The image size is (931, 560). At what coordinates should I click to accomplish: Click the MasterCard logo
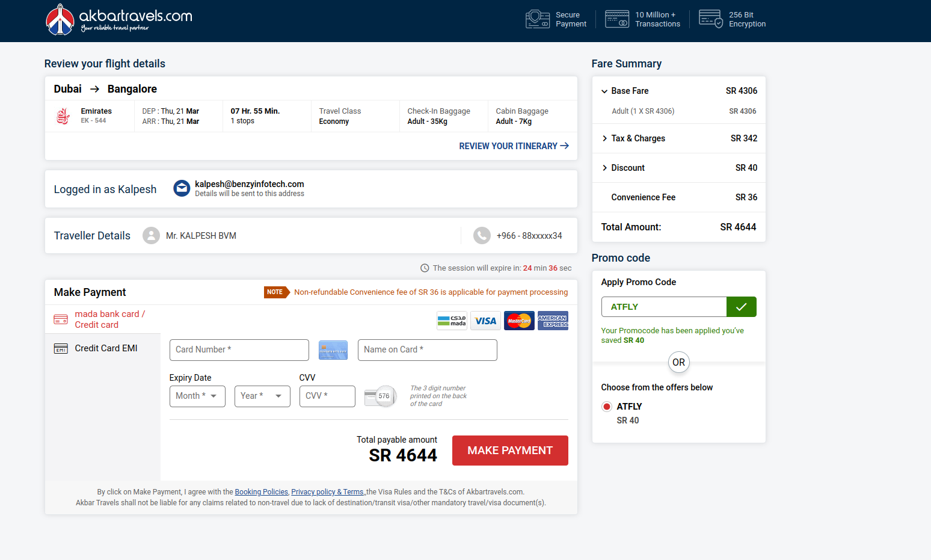tap(519, 321)
